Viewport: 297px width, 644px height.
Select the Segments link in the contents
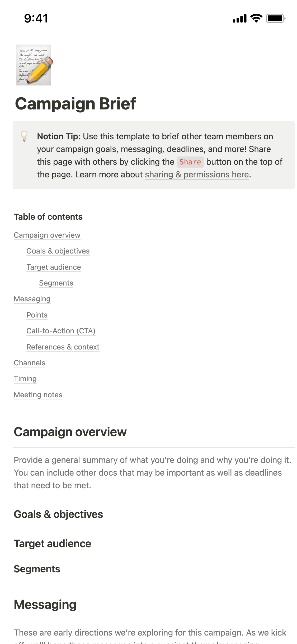tap(56, 283)
